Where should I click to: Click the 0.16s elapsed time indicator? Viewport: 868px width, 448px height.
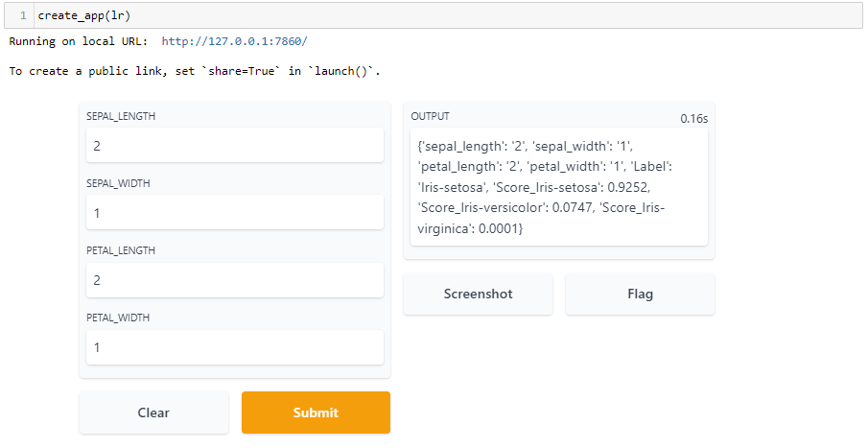(x=694, y=119)
